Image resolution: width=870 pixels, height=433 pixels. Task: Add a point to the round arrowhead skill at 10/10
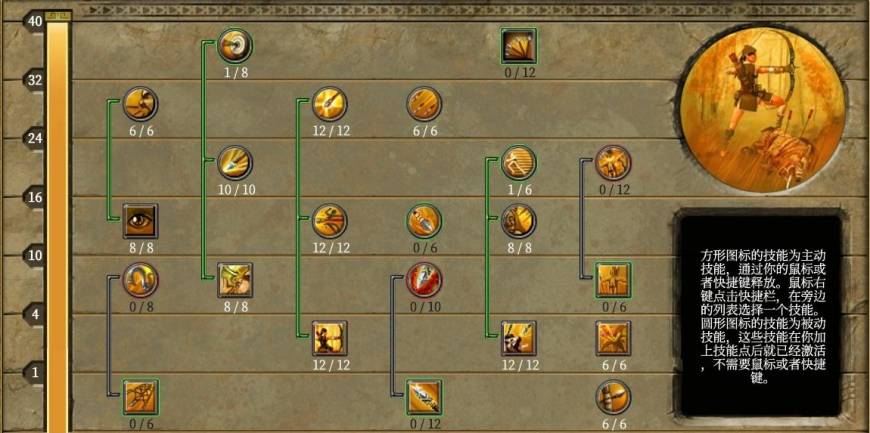[235, 163]
